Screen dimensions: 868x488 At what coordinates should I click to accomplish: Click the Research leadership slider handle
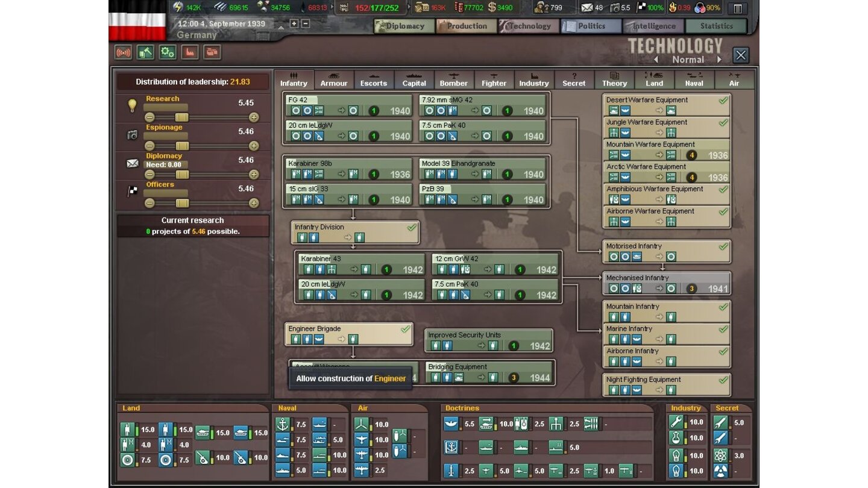click(x=181, y=117)
